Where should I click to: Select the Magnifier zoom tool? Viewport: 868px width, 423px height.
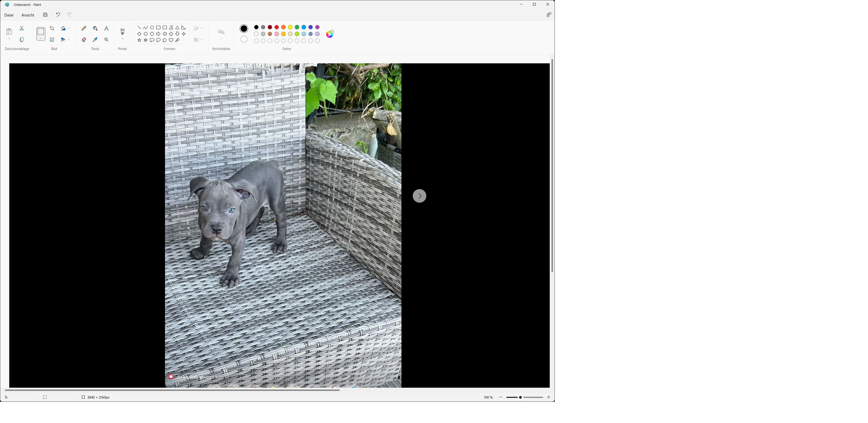click(x=106, y=39)
